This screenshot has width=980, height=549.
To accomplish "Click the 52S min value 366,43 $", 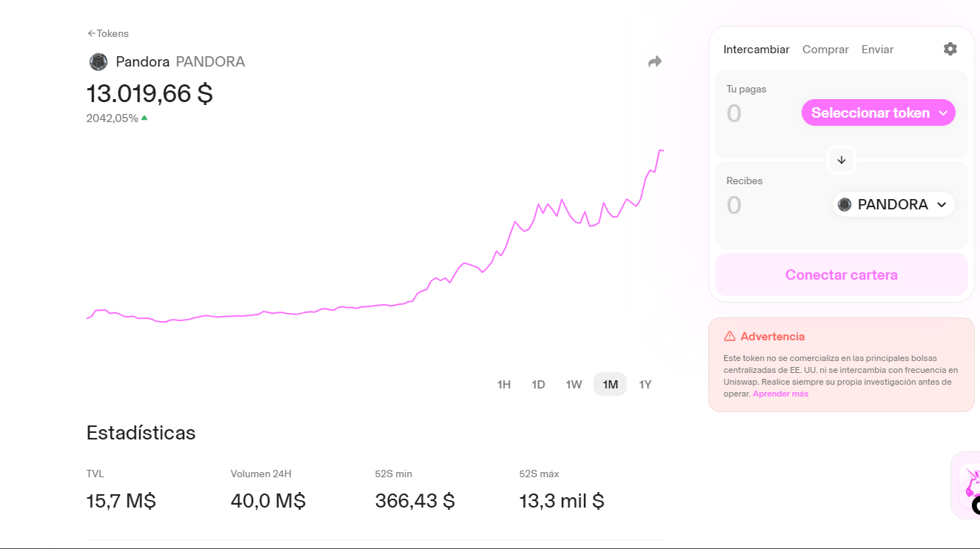I will click(x=415, y=501).
